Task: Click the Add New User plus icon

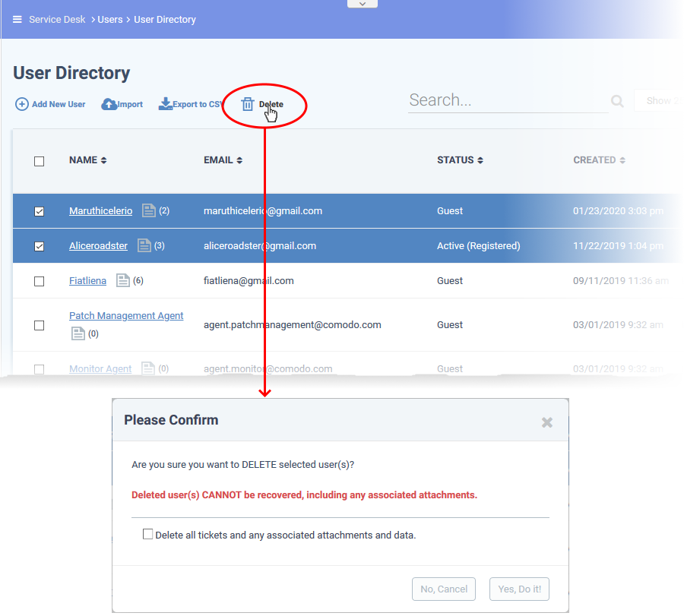Action: tap(22, 104)
